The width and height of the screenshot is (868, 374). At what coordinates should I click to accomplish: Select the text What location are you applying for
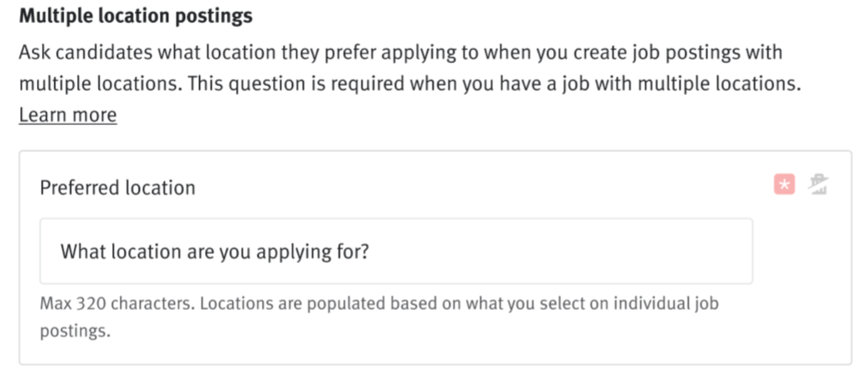pos(215,250)
